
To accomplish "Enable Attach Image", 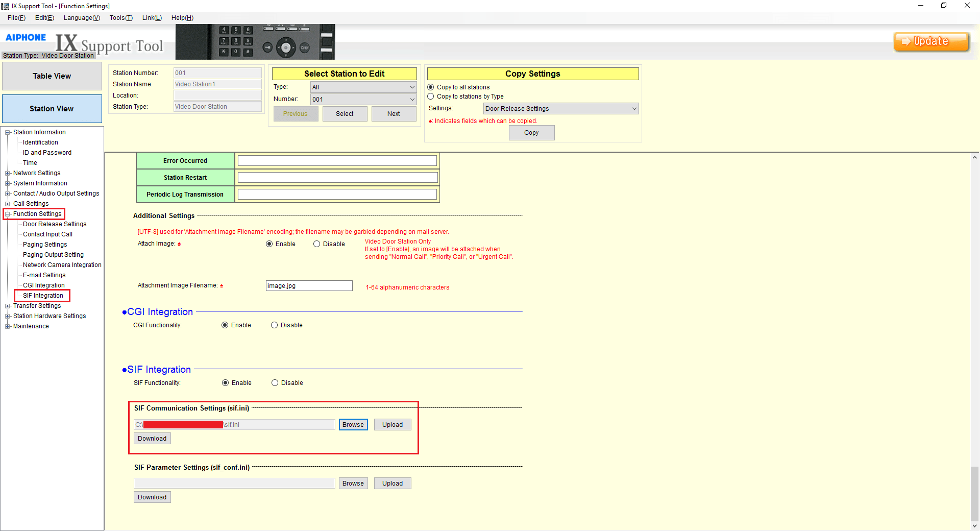I will (269, 244).
